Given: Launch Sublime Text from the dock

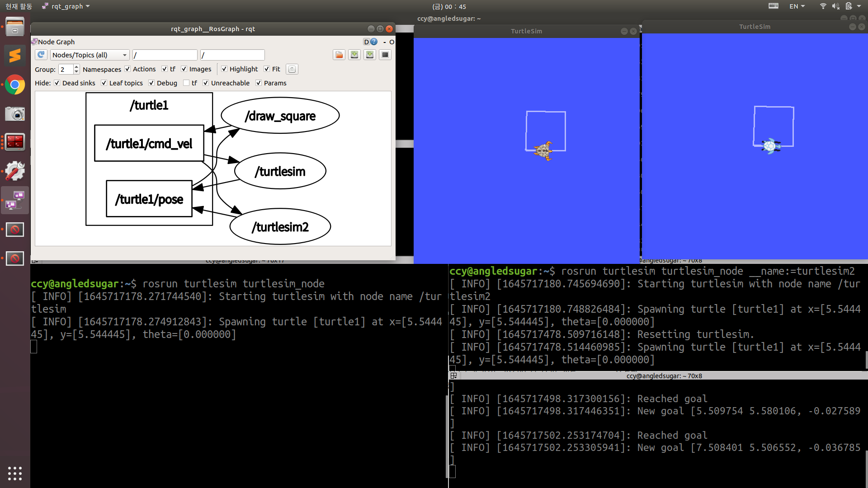Looking at the screenshot, I should point(15,56).
